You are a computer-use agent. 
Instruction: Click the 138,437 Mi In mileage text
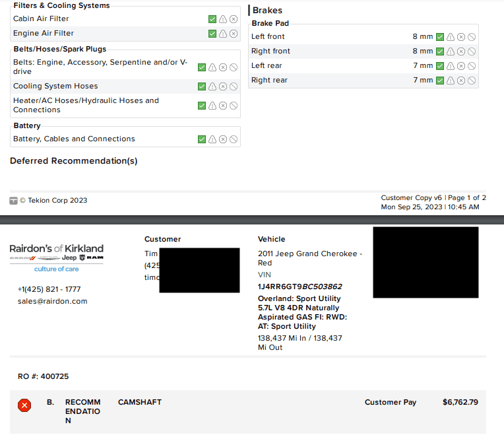pyautogui.click(x=282, y=338)
